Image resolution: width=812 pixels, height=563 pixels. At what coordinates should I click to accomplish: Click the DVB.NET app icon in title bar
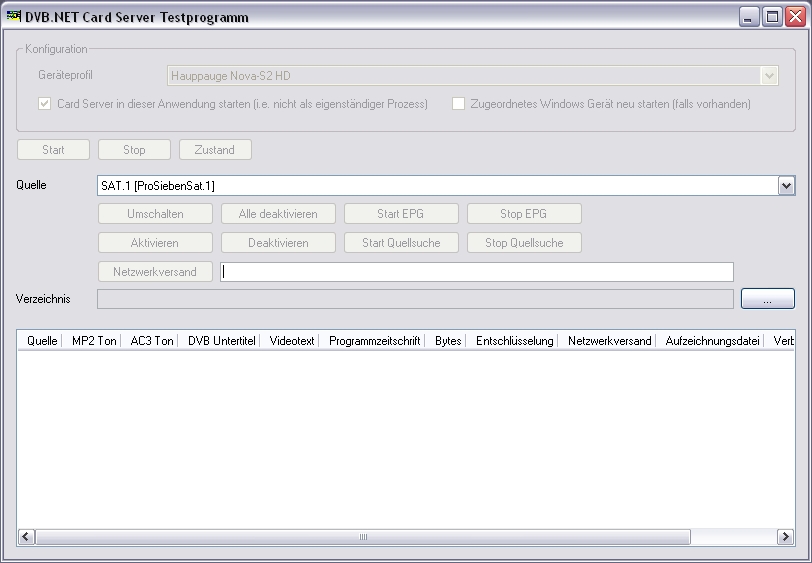(x=14, y=16)
